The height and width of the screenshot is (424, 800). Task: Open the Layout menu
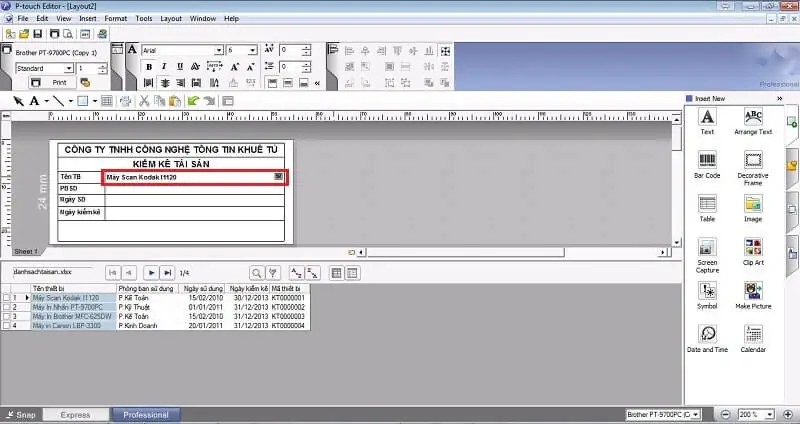click(171, 18)
